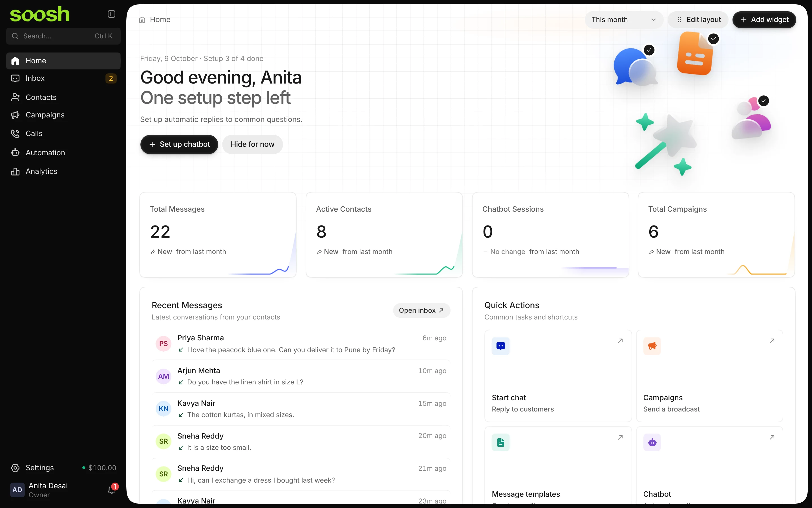Open Message templates arrow icon

[x=620, y=437]
